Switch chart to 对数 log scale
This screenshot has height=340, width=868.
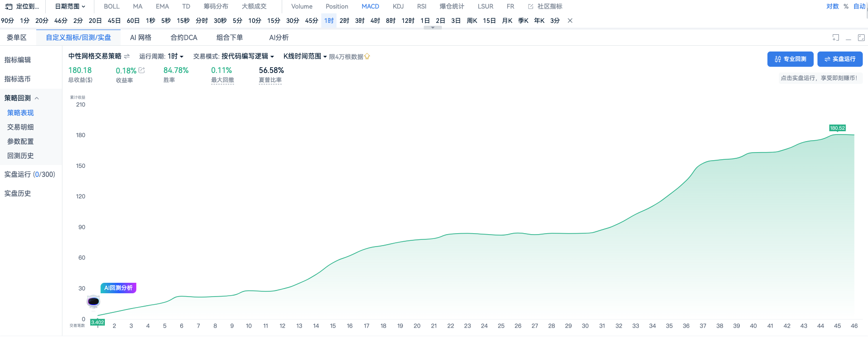pyautogui.click(x=833, y=7)
